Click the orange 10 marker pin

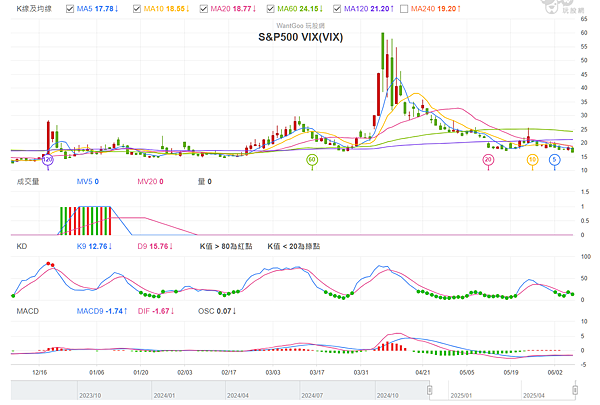pyautogui.click(x=532, y=160)
